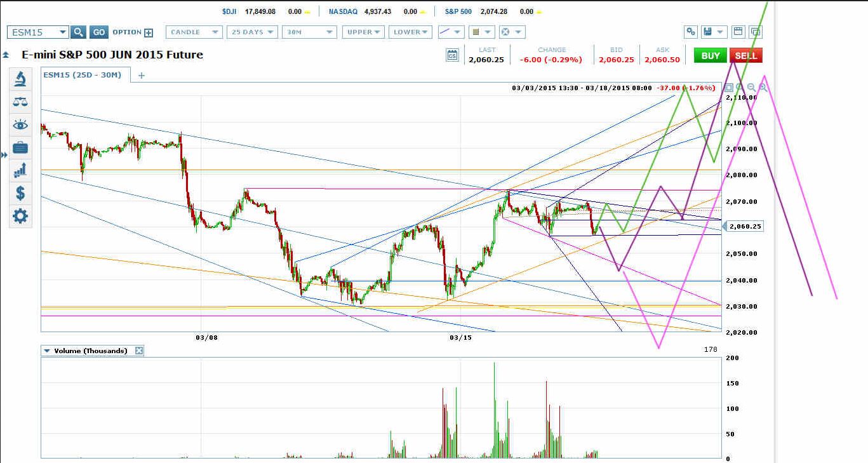Viewport: 868px width, 463px height.
Task: Click the plus icon next to OPTION
Action: click(x=149, y=33)
